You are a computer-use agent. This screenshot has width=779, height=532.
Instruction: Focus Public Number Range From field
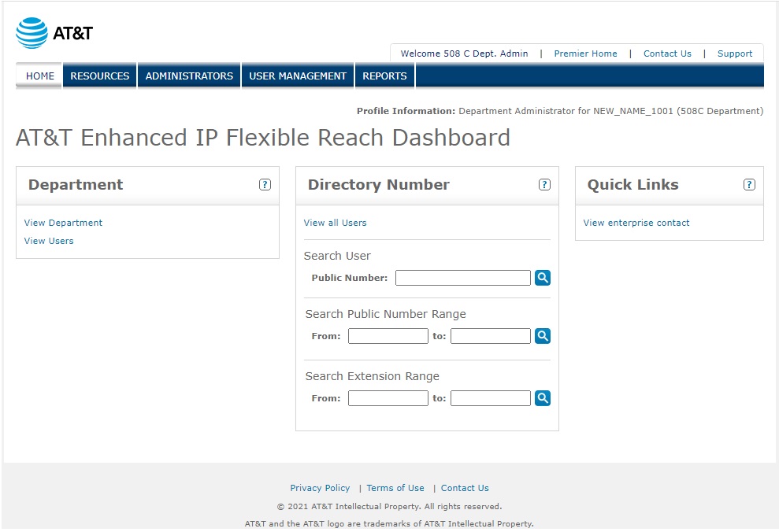pyautogui.click(x=388, y=336)
